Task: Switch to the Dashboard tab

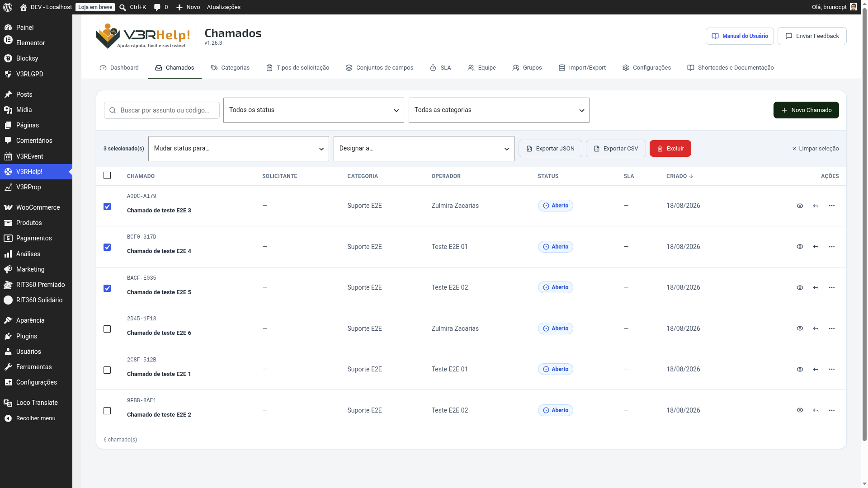Action: [119, 68]
